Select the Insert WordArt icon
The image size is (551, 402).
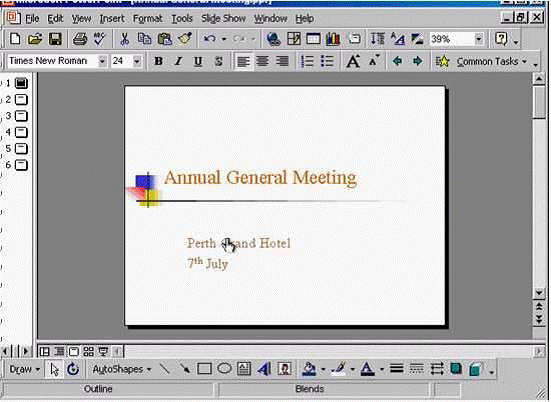264,369
